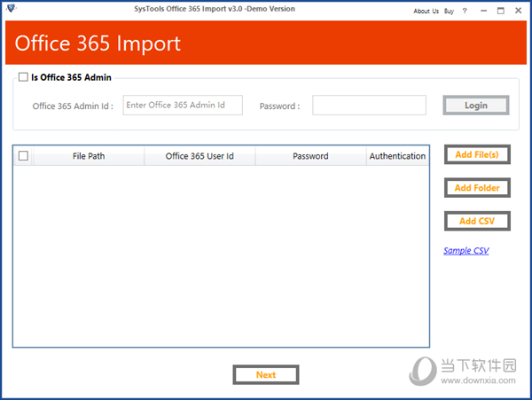The width and height of the screenshot is (532, 400).
Task: Toggle the select-all checkbox in table header
Action: coord(23,156)
